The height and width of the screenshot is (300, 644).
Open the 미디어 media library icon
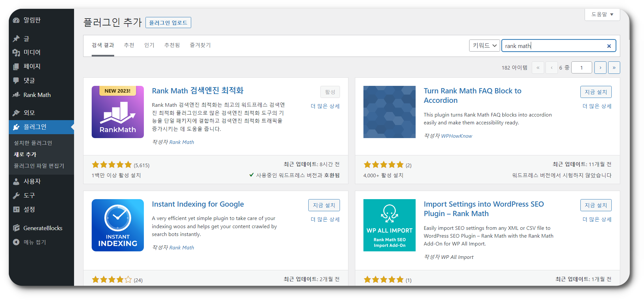coord(16,52)
